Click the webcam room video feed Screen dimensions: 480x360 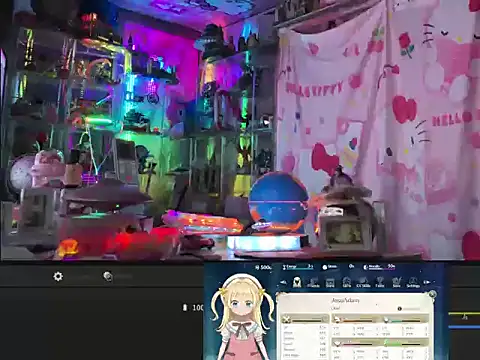coord(240,130)
